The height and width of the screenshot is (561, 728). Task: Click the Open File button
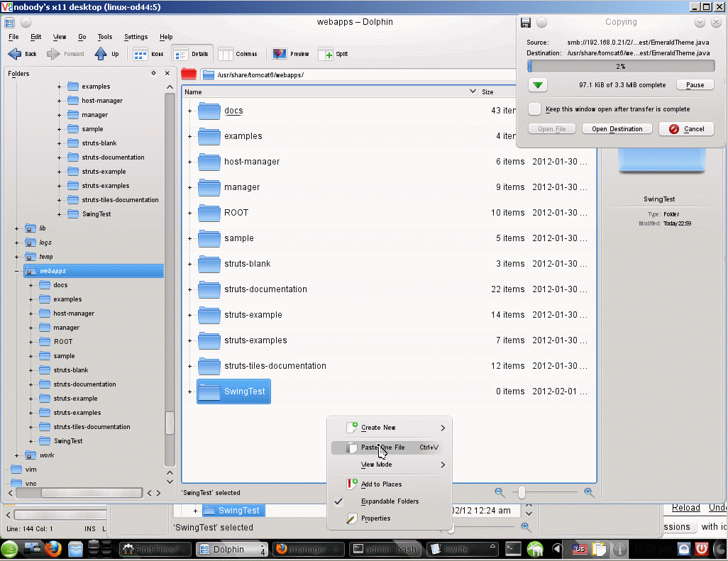click(x=552, y=129)
